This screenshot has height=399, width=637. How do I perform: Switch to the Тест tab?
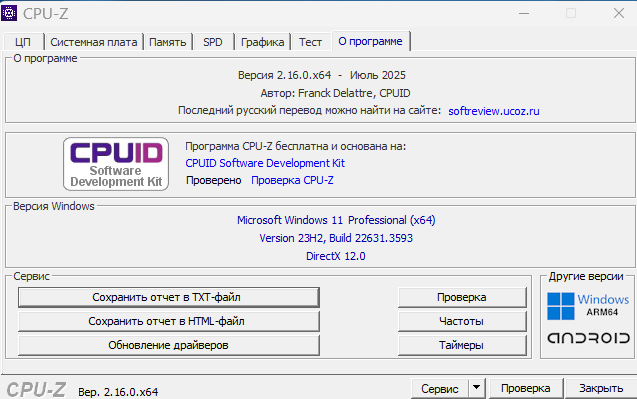[x=310, y=42]
